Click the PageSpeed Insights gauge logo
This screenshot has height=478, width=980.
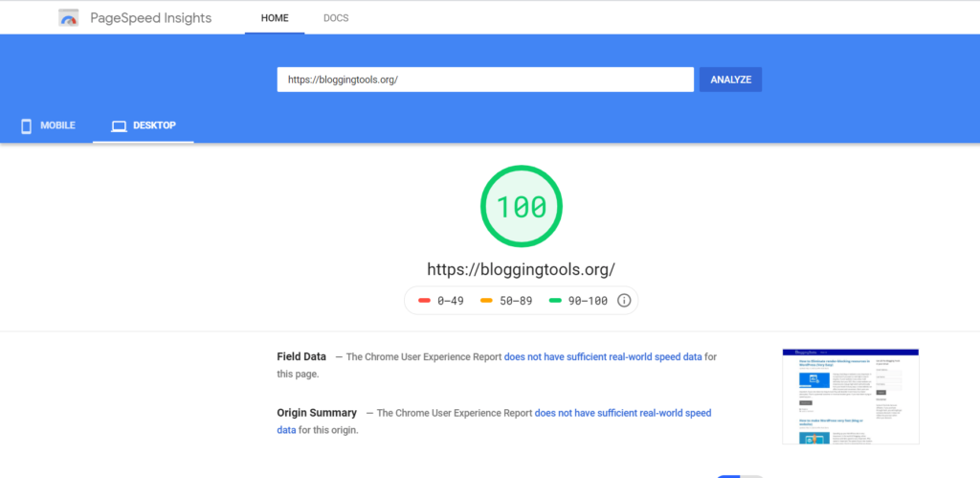click(x=69, y=18)
